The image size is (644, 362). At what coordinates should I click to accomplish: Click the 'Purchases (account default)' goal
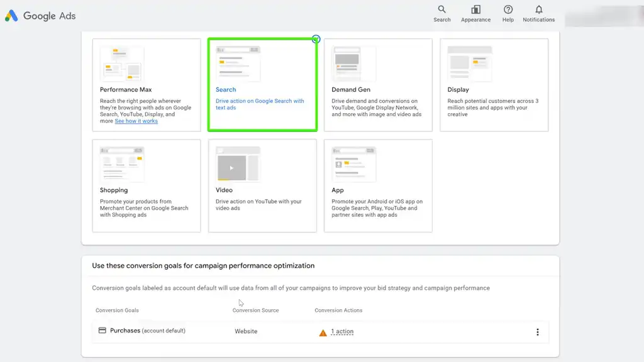tap(147, 331)
